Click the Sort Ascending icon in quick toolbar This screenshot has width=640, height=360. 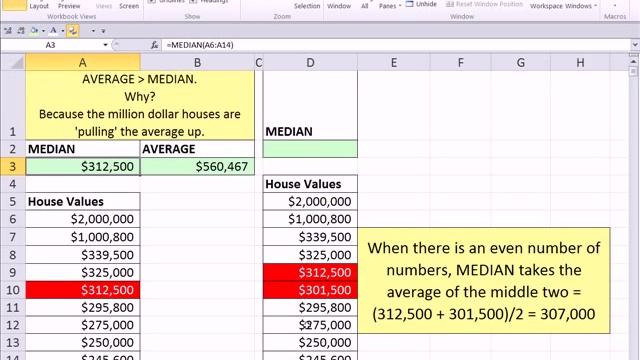click(8, 31)
